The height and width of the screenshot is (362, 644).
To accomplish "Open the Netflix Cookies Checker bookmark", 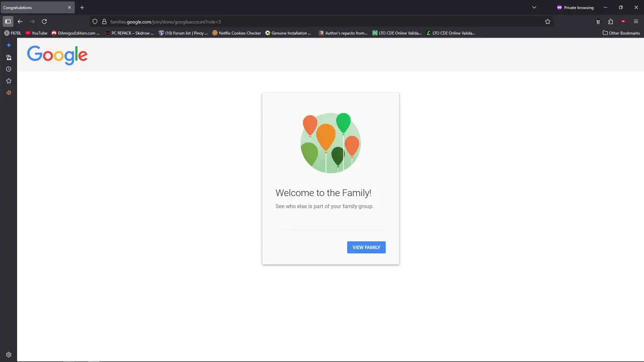I will 236,33.
